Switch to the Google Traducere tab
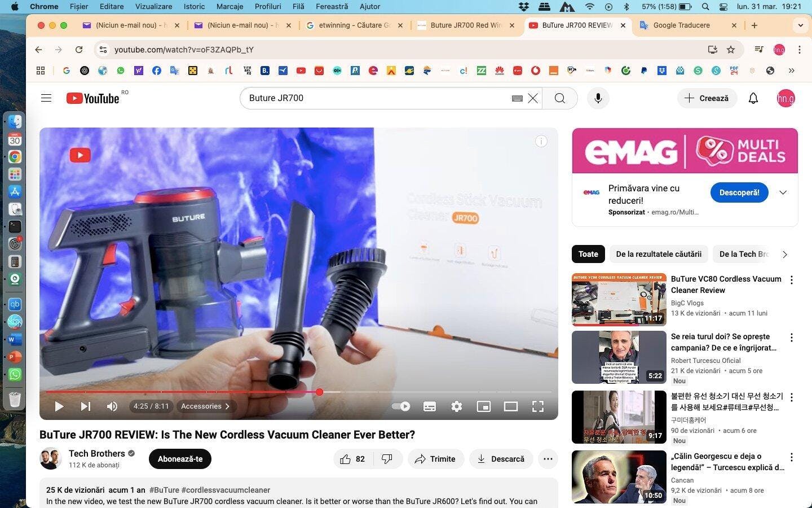 point(681,25)
